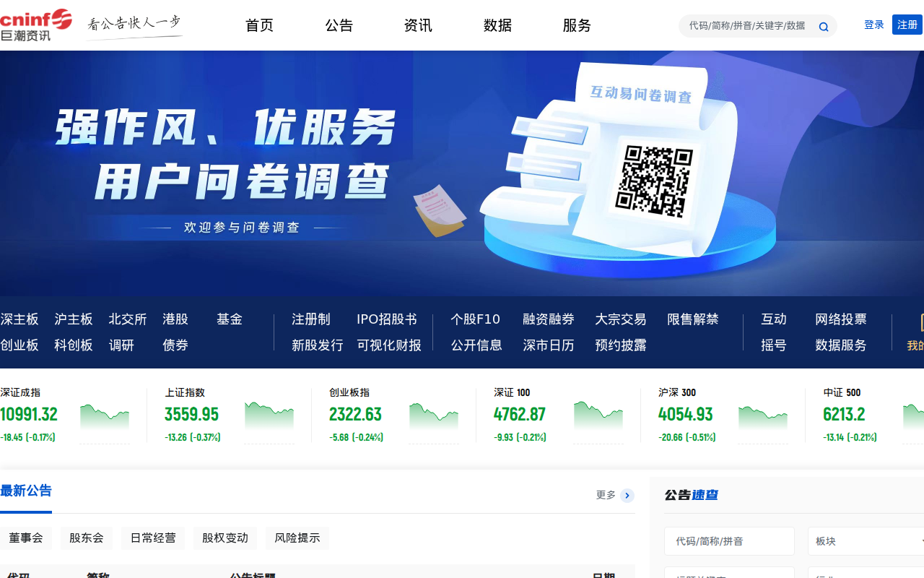The width and height of the screenshot is (924, 578).
Task: Click 欢迎参与问卷调查 banner text
Action: click(x=242, y=228)
